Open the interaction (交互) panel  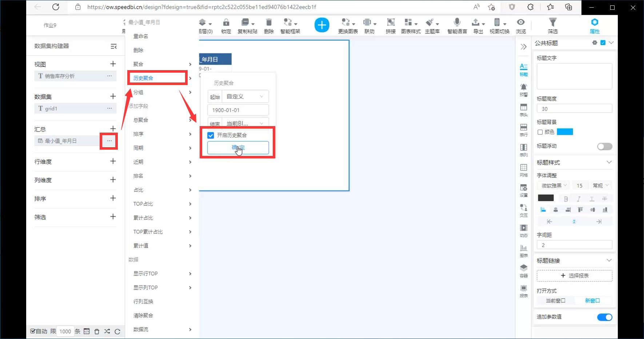point(524,210)
